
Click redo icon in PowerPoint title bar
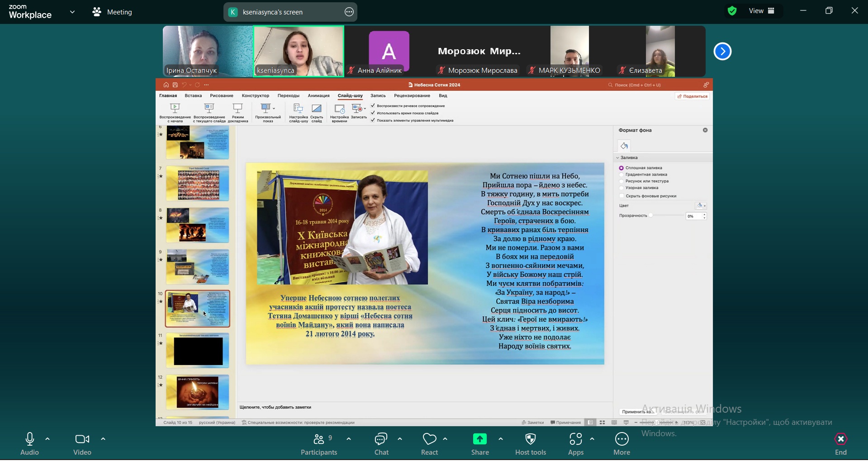197,85
